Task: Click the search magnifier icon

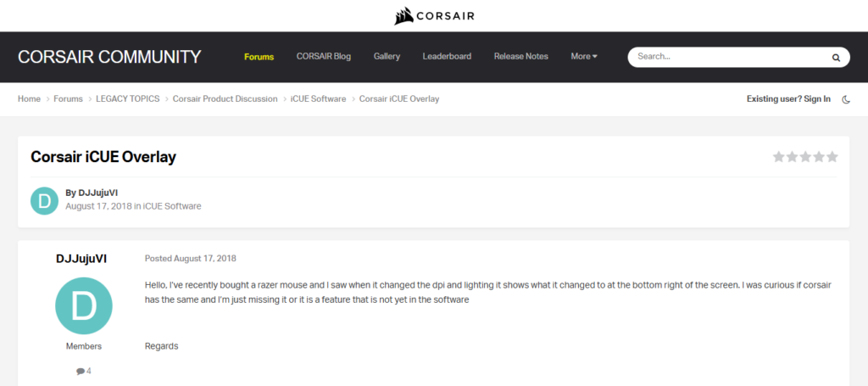Action: 836,57
